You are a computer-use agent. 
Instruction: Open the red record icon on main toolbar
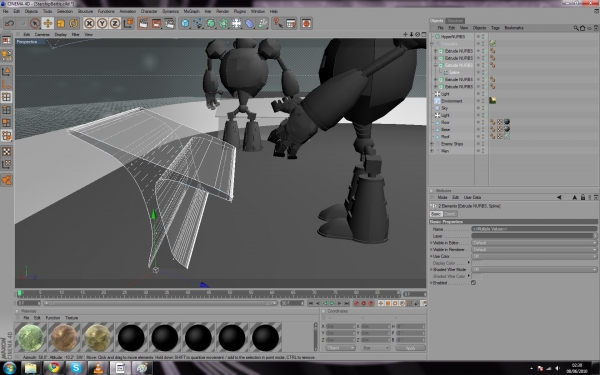[x=306, y=23]
